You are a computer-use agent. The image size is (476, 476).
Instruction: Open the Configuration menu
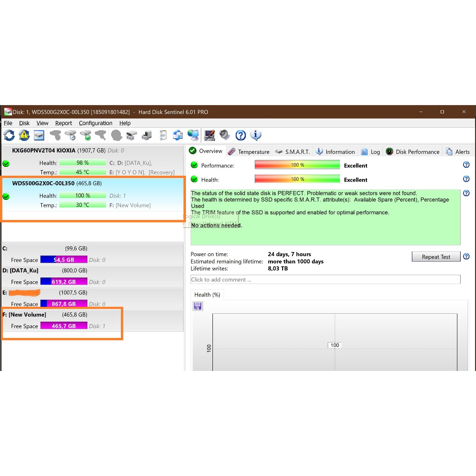pyautogui.click(x=96, y=123)
